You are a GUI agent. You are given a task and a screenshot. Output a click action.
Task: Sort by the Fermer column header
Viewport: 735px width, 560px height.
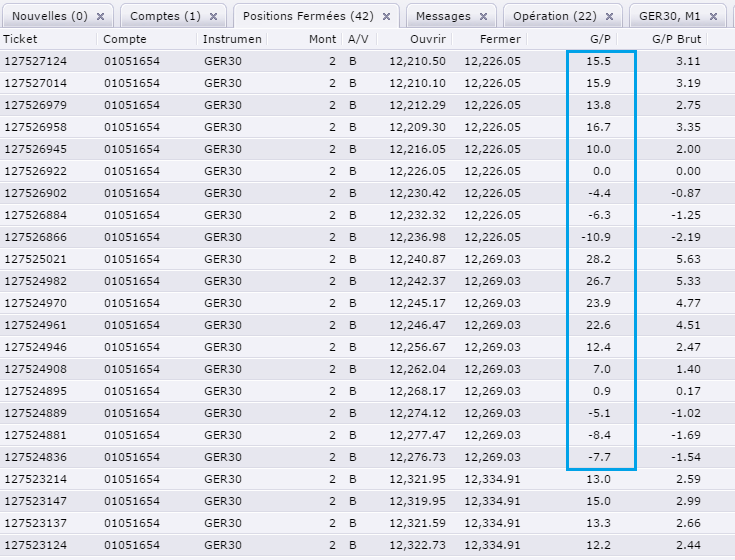[x=500, y=39]
